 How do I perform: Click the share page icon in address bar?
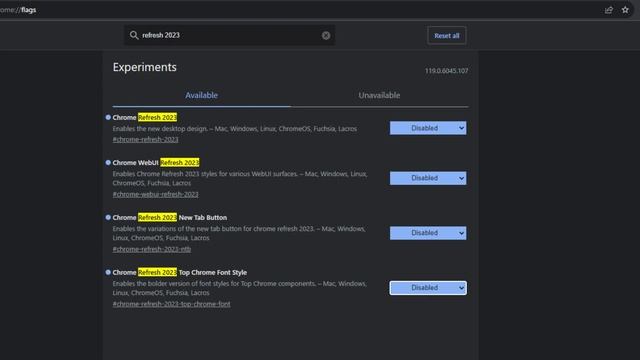point(609,10)
